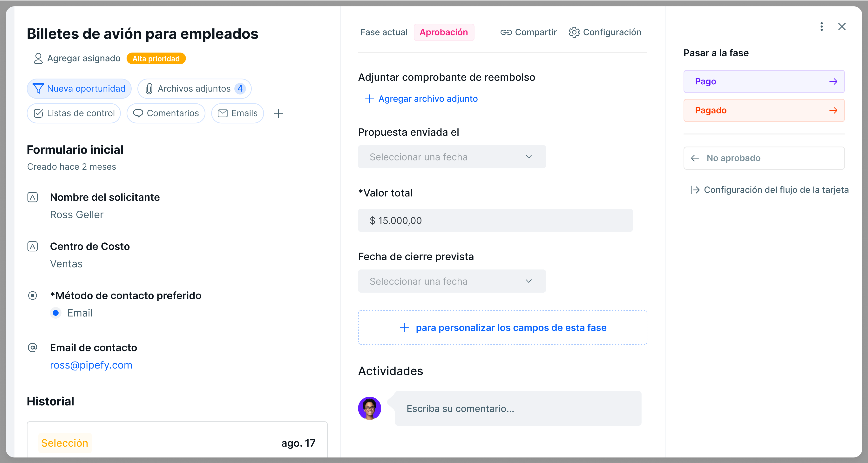Open the Propuesta enviada el date dropdown
Image resolution: width=868 pixels, height=463 pixels.
pos(452,157)
